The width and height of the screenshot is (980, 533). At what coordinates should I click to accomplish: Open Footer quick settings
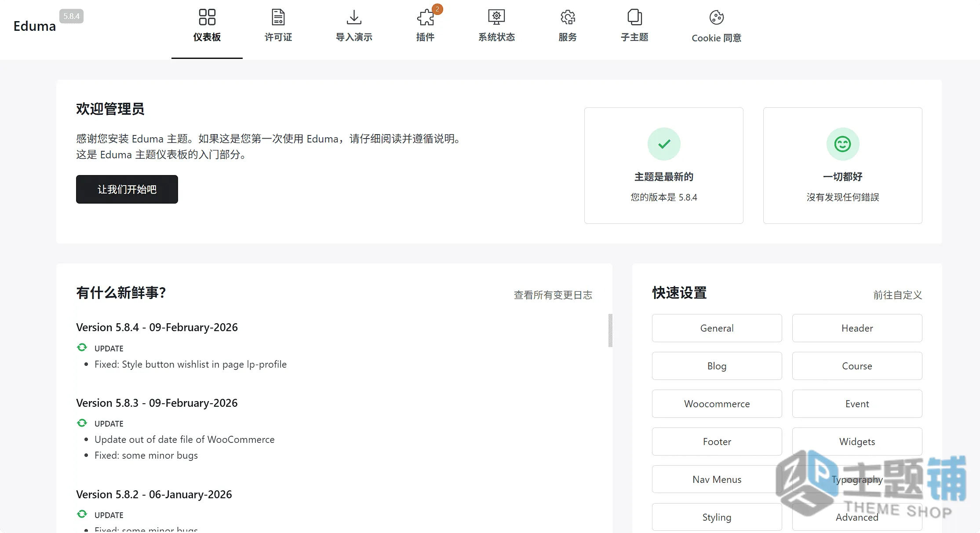[717, 442]
